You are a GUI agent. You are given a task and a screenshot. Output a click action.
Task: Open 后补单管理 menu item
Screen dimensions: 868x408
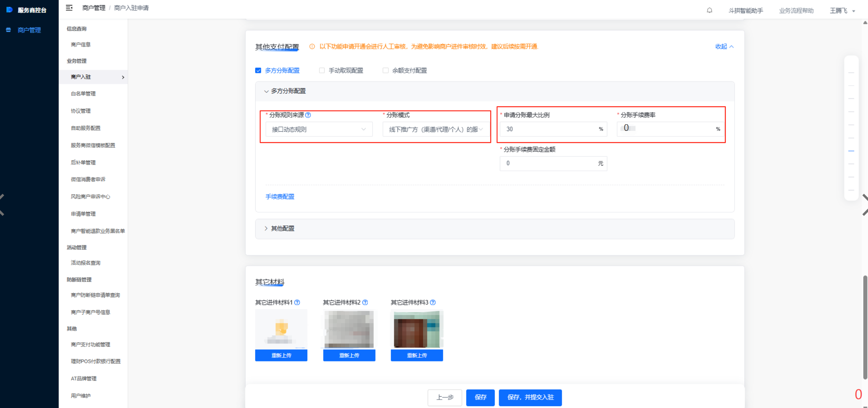coord(83,162)
